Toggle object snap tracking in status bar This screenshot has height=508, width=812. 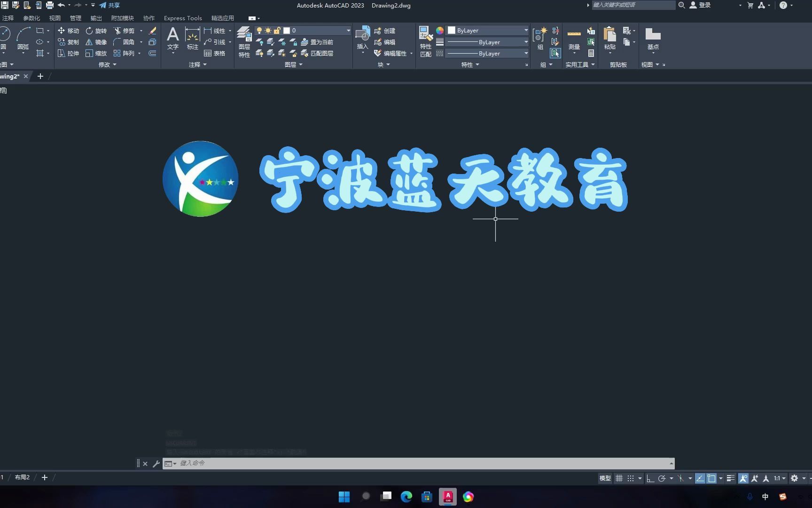(700, 478)
